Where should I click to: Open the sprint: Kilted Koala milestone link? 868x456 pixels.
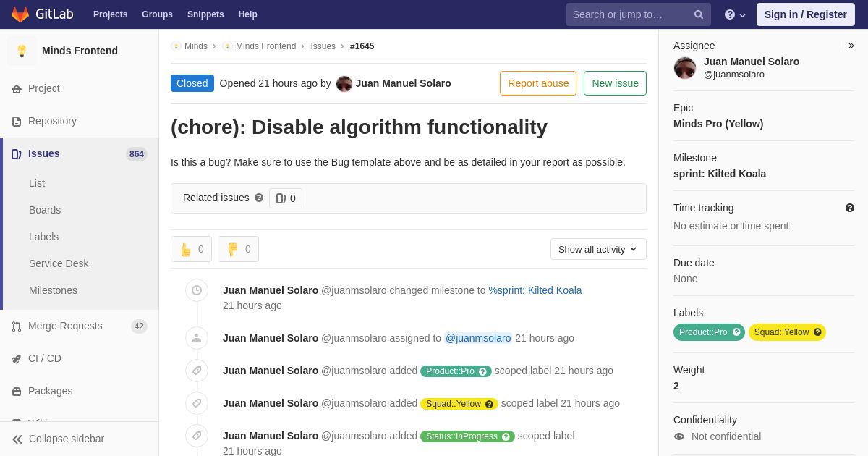point(535,290)
